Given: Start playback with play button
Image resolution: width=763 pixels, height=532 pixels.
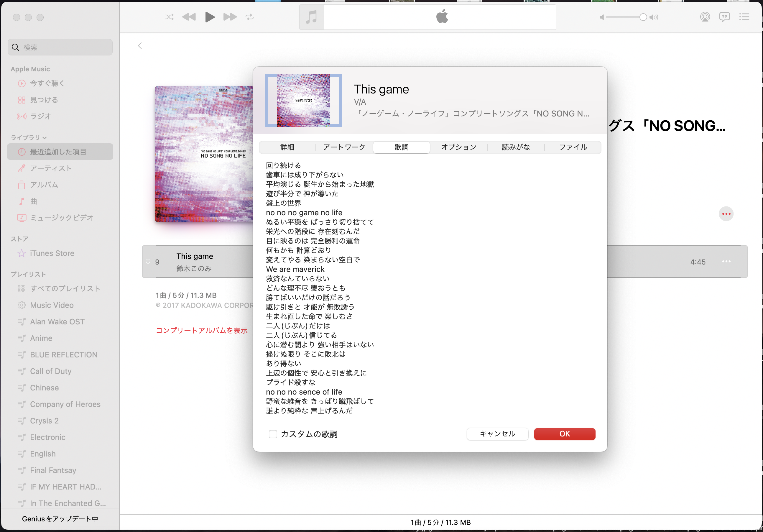Looking at the screenshot, I should pos(210,17).
